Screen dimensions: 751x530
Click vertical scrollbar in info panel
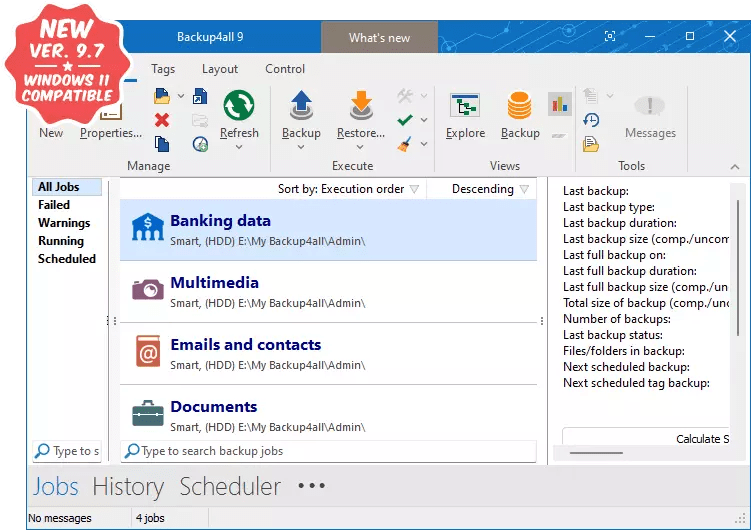click(x=738, y=268)
